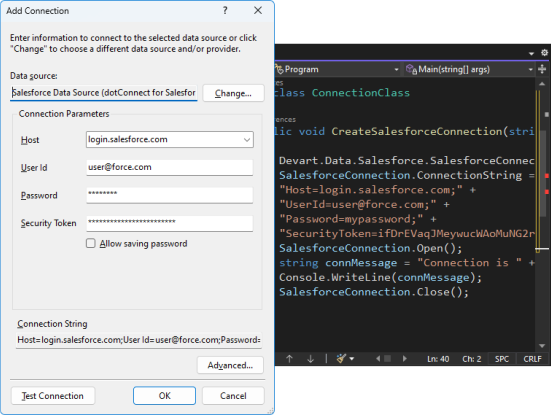Click the horizontal scroll left arrow

[x=378, y=358]
